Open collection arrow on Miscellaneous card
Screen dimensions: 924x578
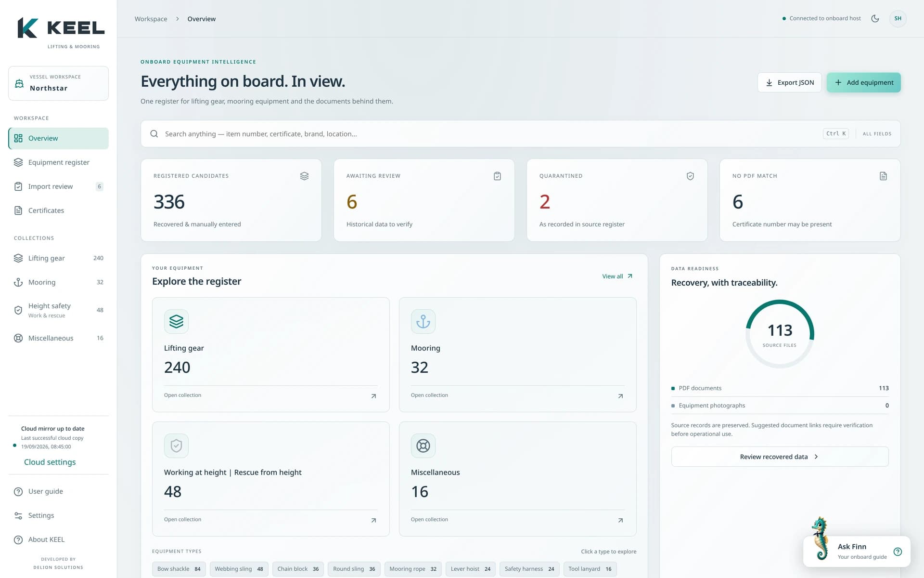point(620,520)
